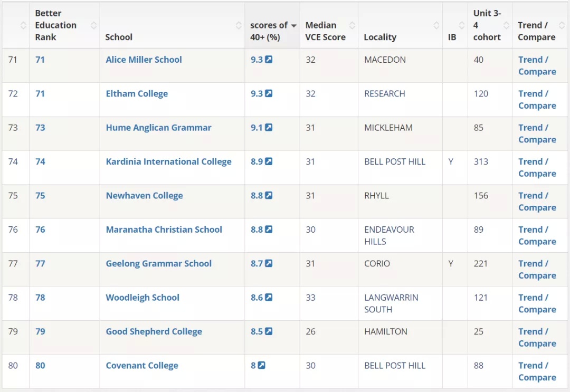Screen dimensions: 570x392
Task: Open Kardinia International College link
Action: [168, 161]
